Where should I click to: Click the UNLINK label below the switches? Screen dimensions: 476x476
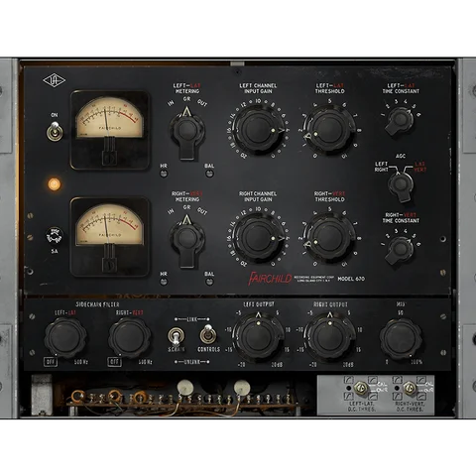pyautogui.click(x=191, y=362)
